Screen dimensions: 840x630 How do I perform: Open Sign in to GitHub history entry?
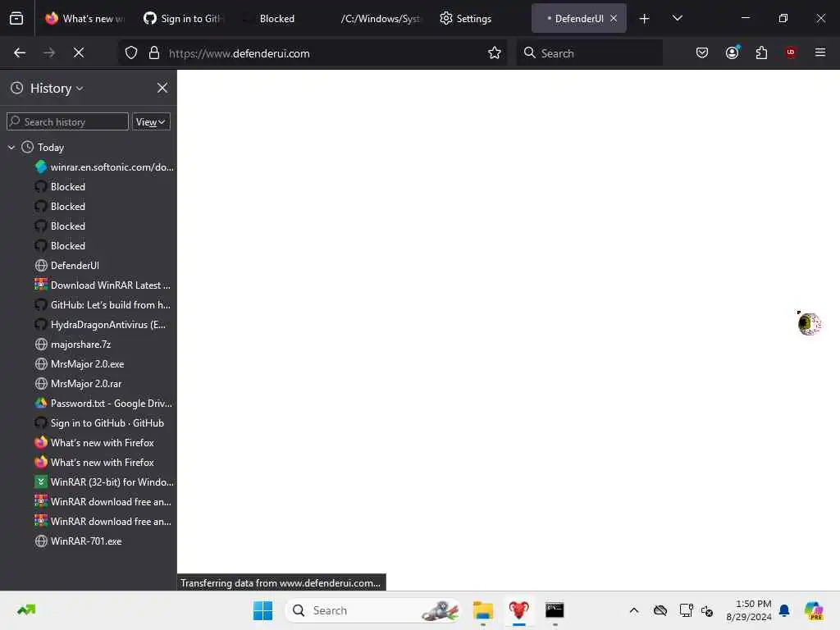[99, 423]
